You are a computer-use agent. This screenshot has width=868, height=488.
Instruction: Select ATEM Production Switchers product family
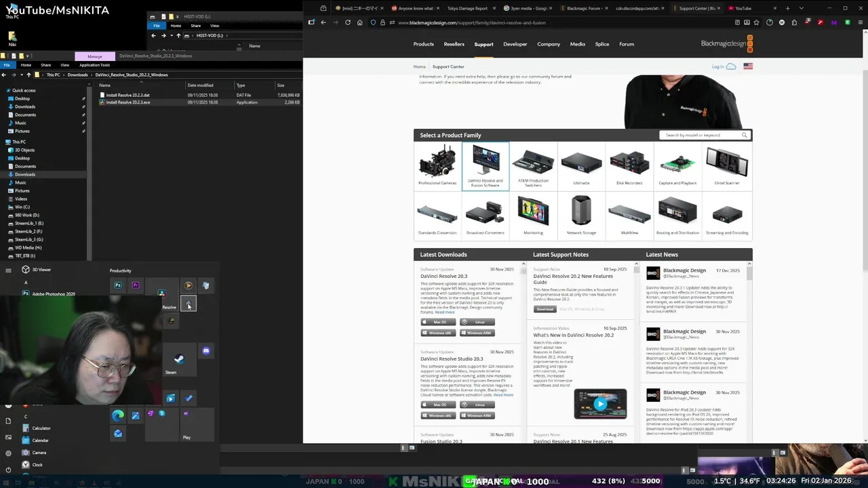point(533,166)
